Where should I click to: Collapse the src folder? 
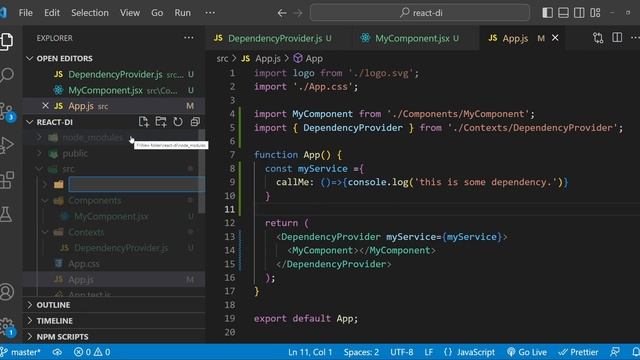tap(68, 169)
